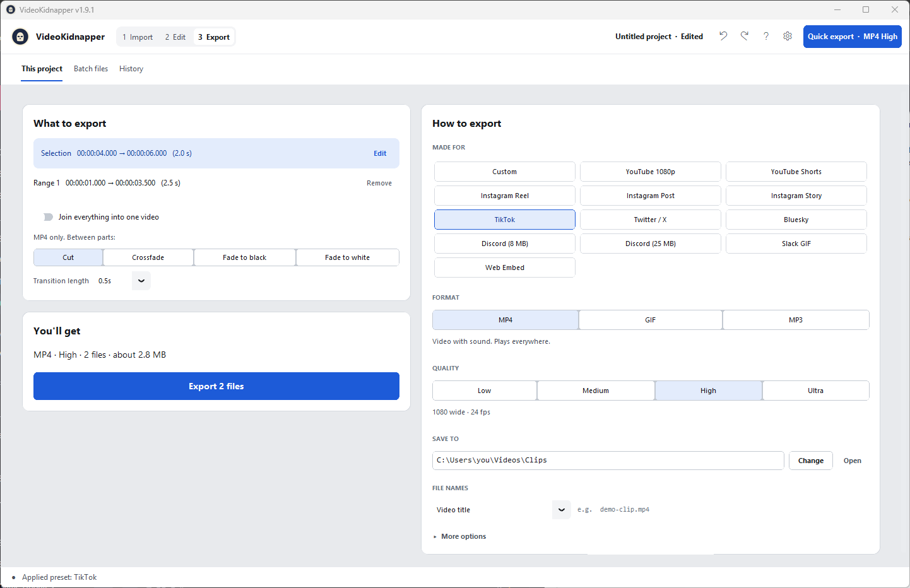
Task: Click Quick export MP4 High button
Action: click(853, 37)
